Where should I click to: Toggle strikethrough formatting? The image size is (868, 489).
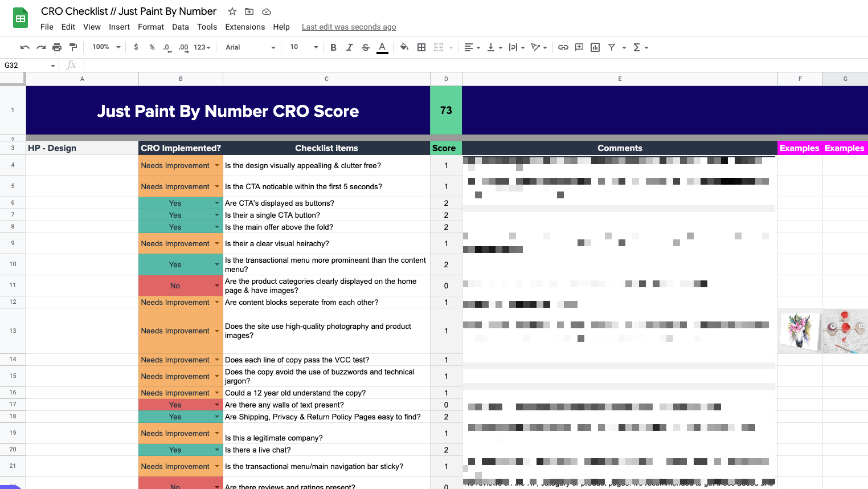(x=365, y=47)
